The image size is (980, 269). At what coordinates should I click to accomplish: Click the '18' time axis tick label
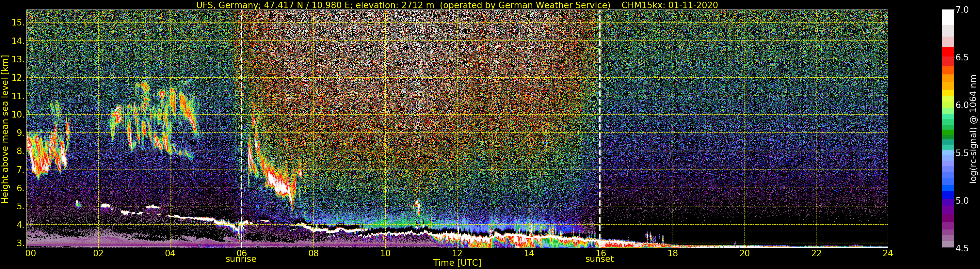click(x=672, y=253)
